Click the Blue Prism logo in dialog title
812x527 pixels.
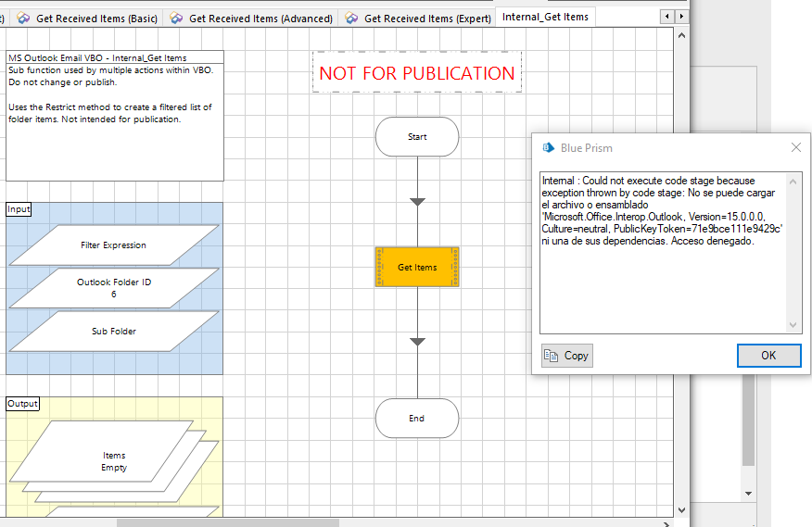pyautogui.click(x=548, y=147)
